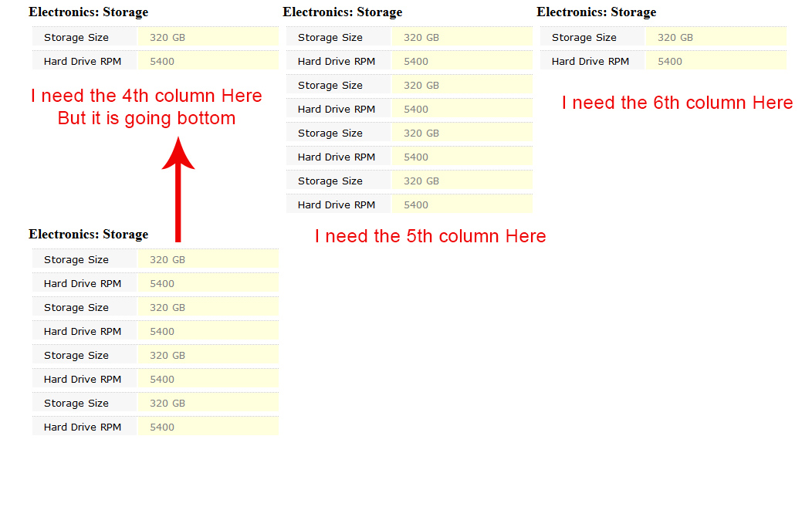This screenshot has height=517, width=812.
Task: Click 320 GB in the right table
Action: pyautogui.click(x=676, y=37)
